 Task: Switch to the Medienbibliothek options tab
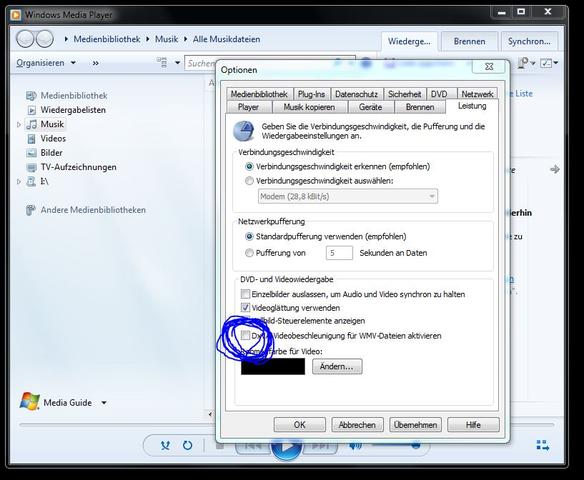click(259, 94)
